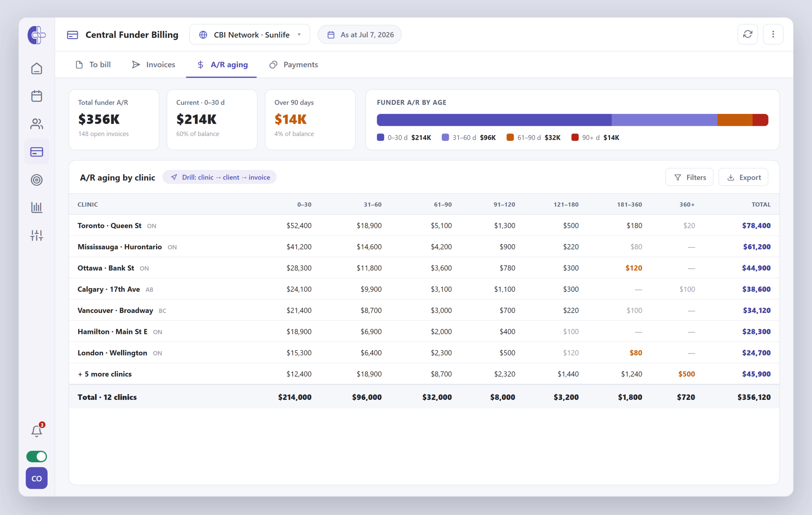Open the Hamilton · Main St E row

coord(424,332)
